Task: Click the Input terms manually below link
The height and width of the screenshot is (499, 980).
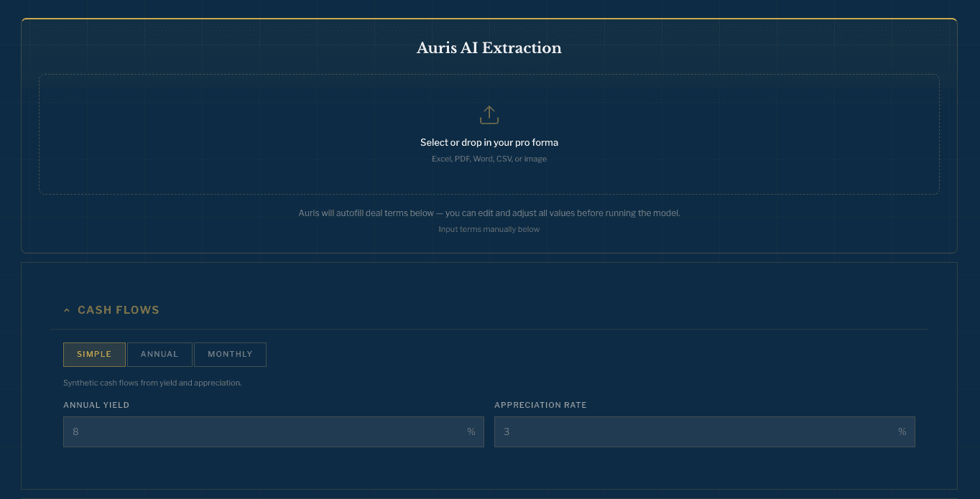Action: 489,228
